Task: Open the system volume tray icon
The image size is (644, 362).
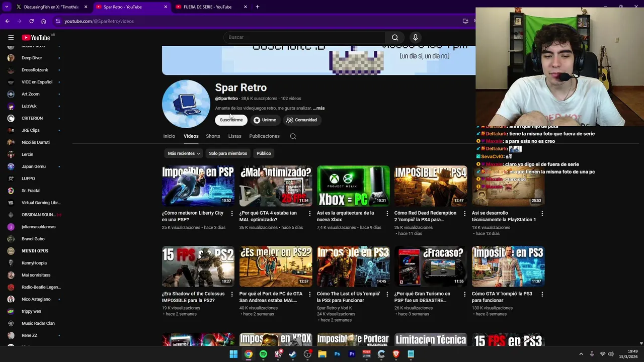Action: [611, 354]
